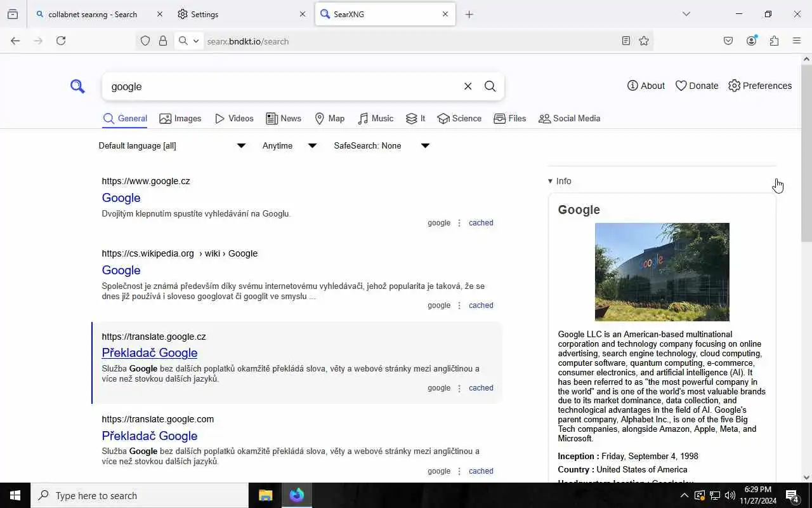Viewport: 812px width, 508px height.
Task: Switch to the Map category
Action: 329,119
